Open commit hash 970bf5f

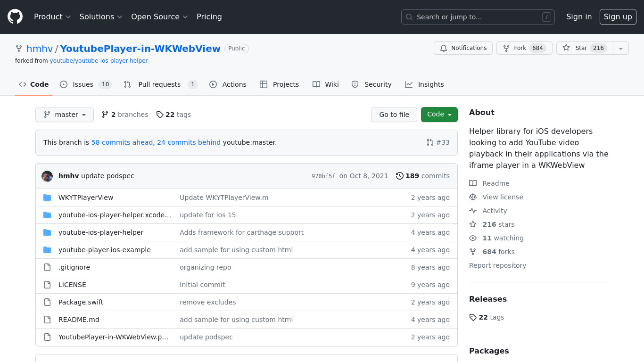(323, 176)
